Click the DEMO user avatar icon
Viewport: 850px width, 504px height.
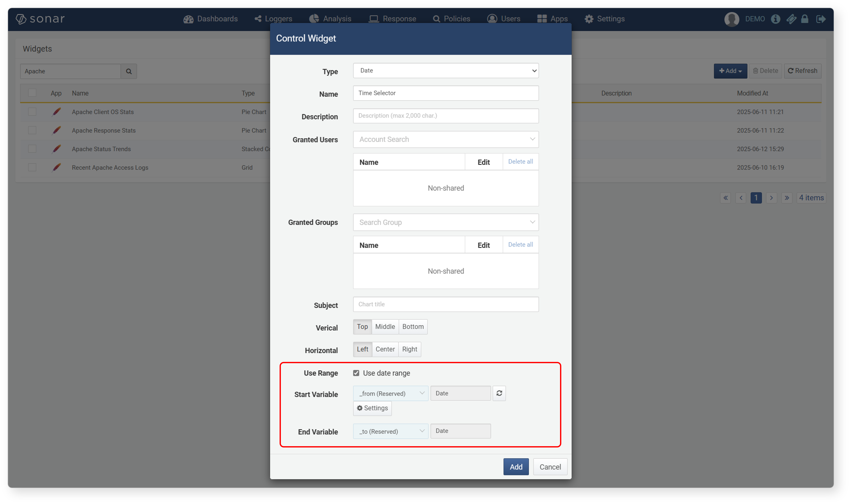pos(731,19)
